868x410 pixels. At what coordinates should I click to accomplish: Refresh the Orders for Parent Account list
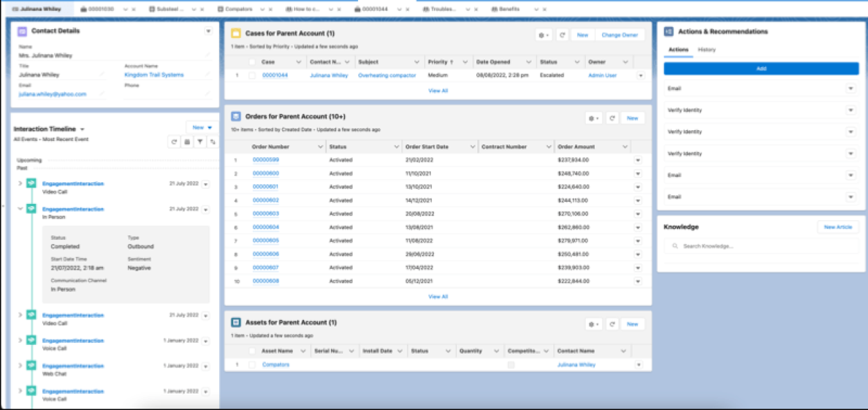click(x=612, y=118)
